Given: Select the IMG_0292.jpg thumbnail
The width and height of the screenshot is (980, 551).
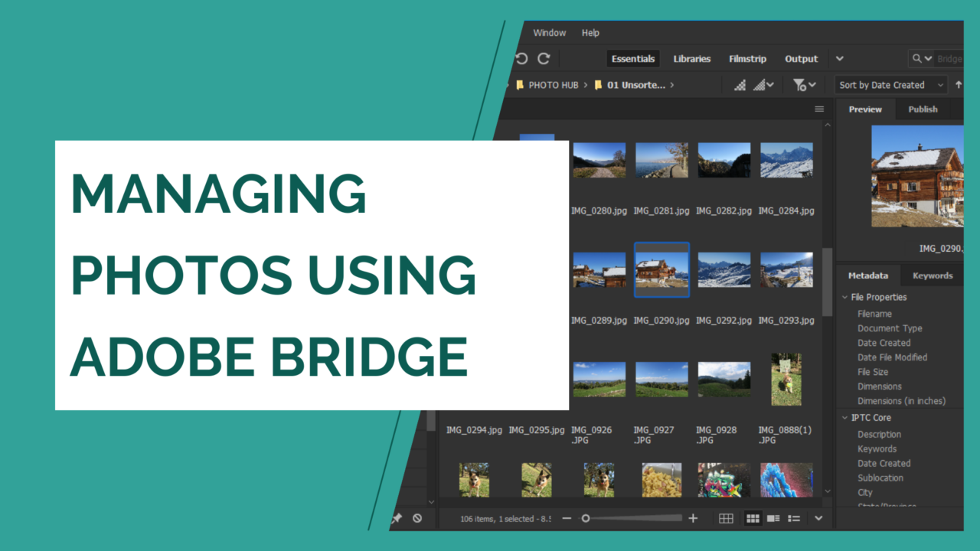Looking at the screenshot, I should pyautogui.click(x=724, y=270).
